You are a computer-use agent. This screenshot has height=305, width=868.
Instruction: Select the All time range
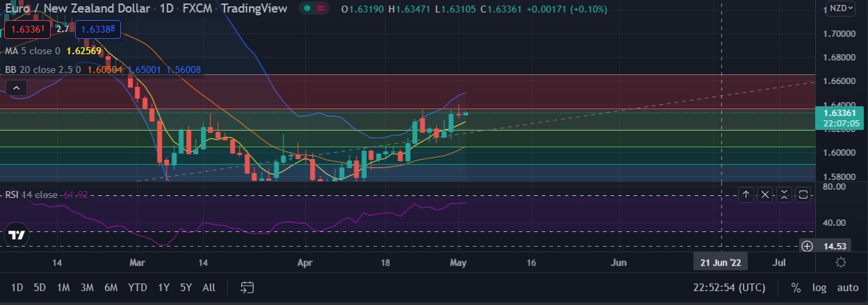208,288
